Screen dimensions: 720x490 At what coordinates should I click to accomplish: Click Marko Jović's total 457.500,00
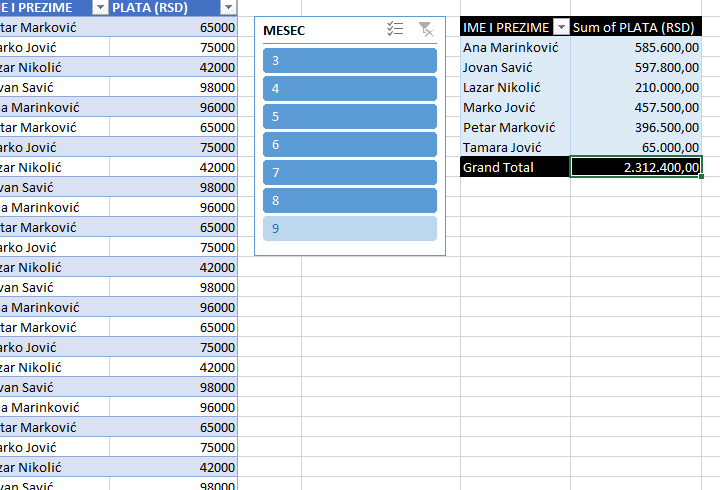tap(636, 107)
